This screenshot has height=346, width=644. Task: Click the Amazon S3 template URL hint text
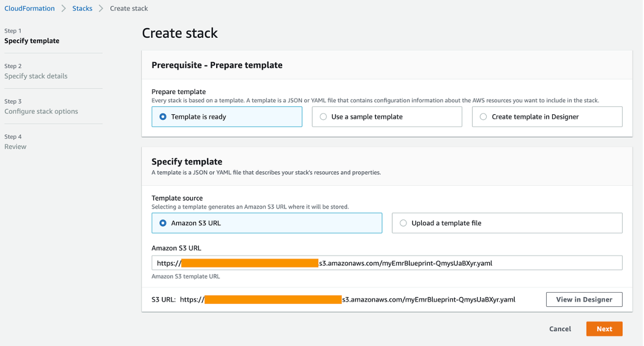point(185,276)
